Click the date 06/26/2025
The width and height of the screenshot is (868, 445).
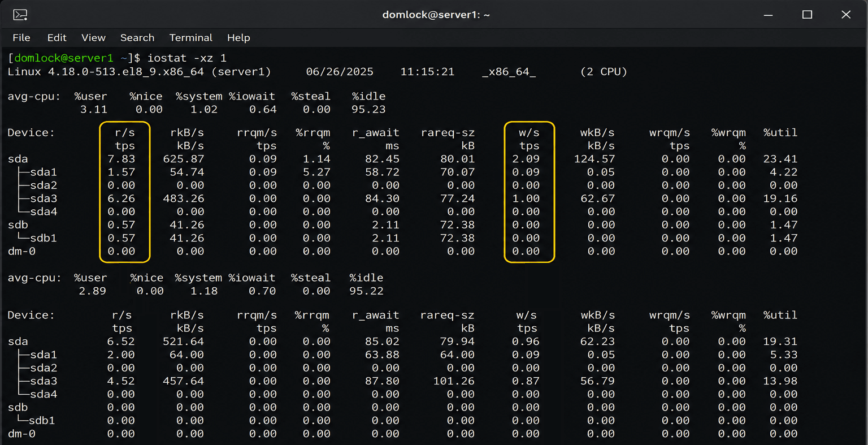point(340,72)
